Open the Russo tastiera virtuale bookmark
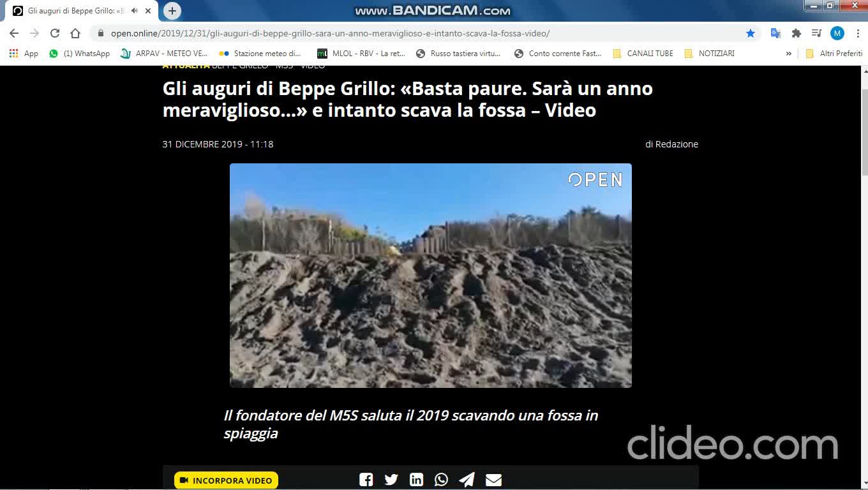Screen dimensions: 868x490 click(458, 54)
